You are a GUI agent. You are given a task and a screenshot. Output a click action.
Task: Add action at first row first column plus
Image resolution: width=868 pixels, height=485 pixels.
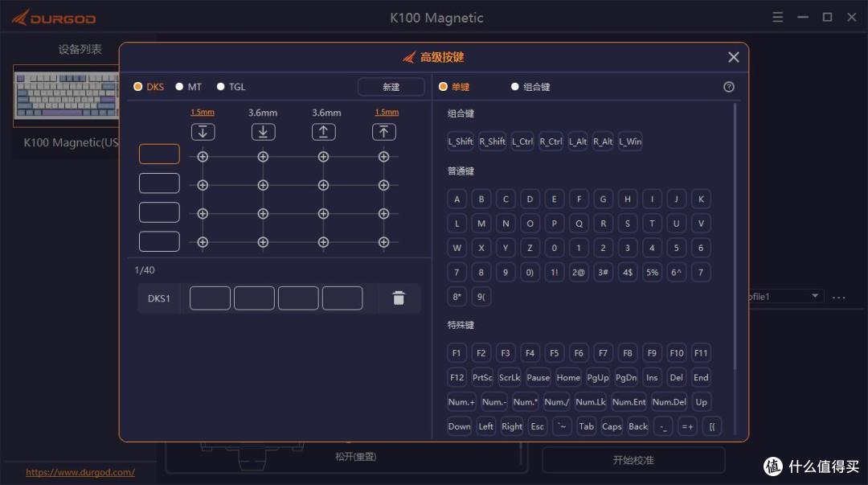[x=203, y=157]
